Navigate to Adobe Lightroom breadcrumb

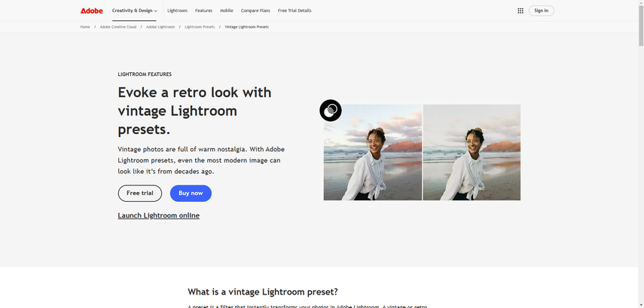pos(160,27)
